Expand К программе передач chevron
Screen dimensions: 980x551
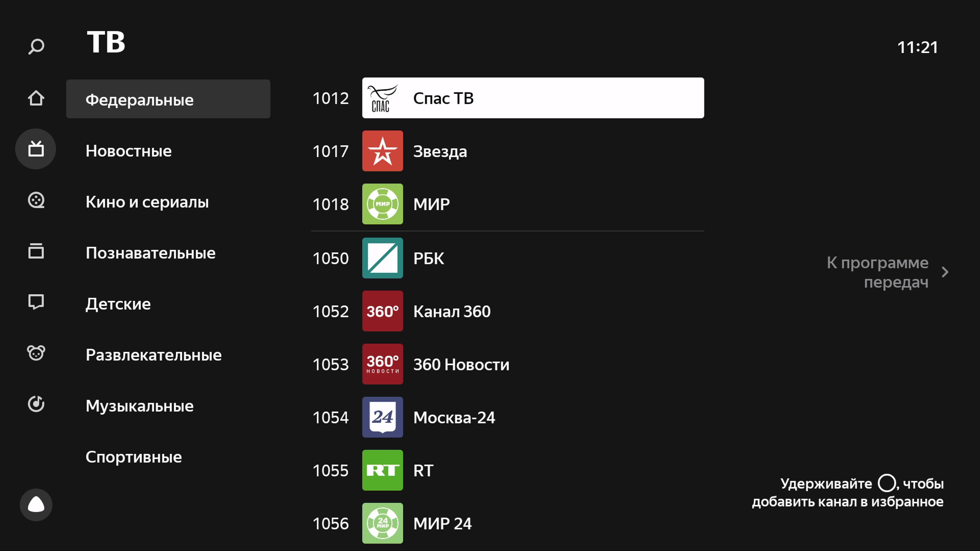coord(945,272)
